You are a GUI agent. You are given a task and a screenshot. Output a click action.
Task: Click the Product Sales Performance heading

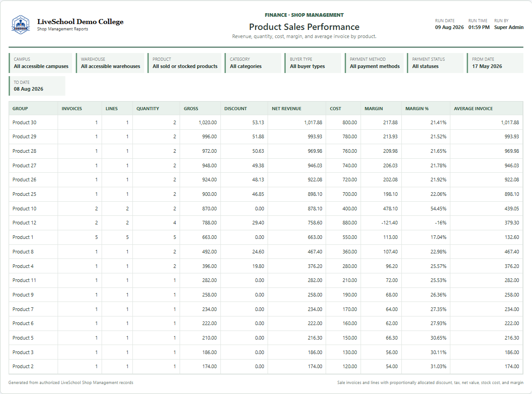[x=304, y=27]
